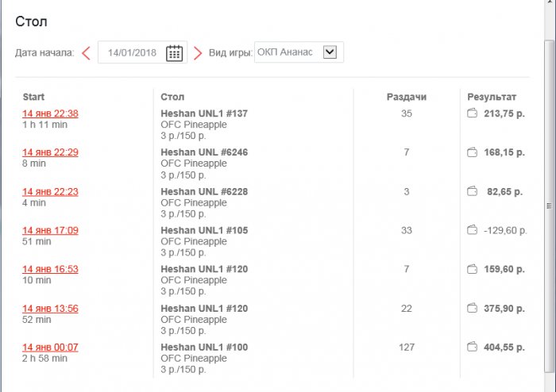Open the calendar date picker

(175, 53)
